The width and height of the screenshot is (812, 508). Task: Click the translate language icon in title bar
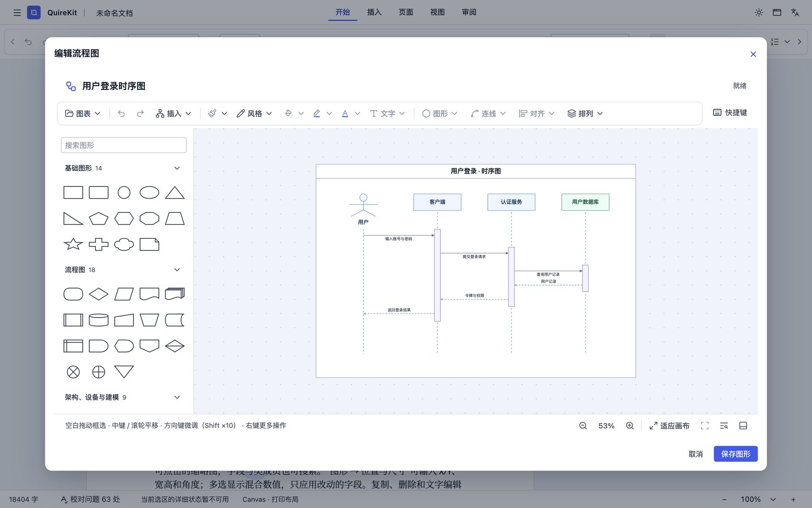pos(795,12)
